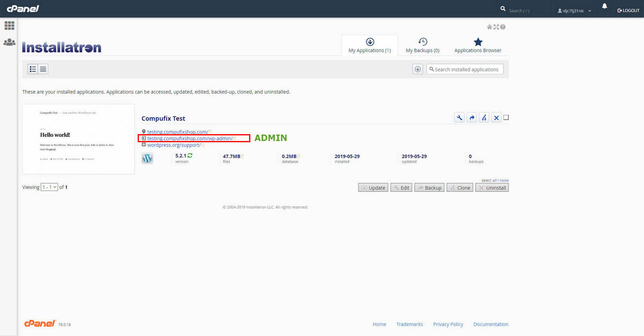Image resolution: width=644 pixels, height=336 pixels.
Task: Click the Backup button
Action: [x=429, y=188]
